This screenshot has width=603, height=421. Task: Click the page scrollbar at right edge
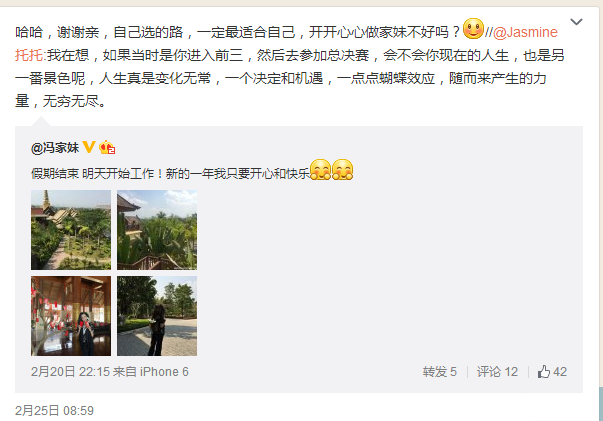[600, 403]
